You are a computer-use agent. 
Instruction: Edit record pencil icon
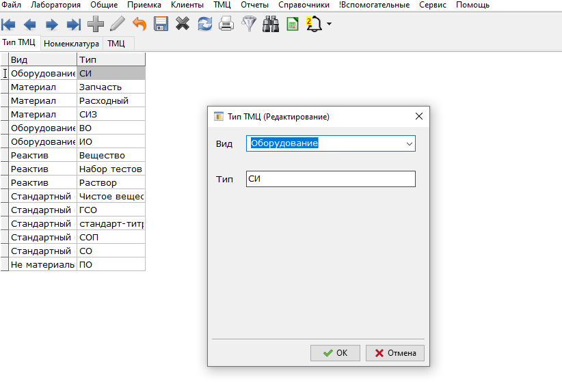click(x=118, y=24)
